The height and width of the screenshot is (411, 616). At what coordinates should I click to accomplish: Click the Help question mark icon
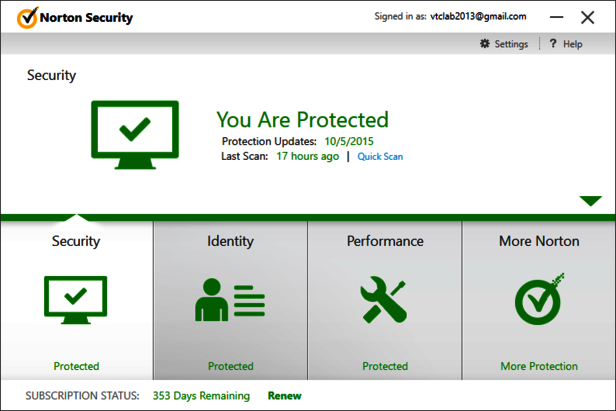coord(553,44)
